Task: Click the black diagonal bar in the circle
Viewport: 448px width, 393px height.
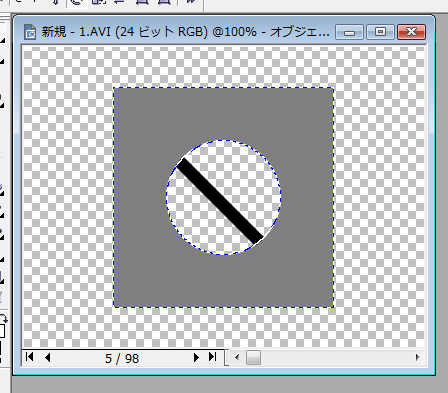Action: click(x=220, y=201)
